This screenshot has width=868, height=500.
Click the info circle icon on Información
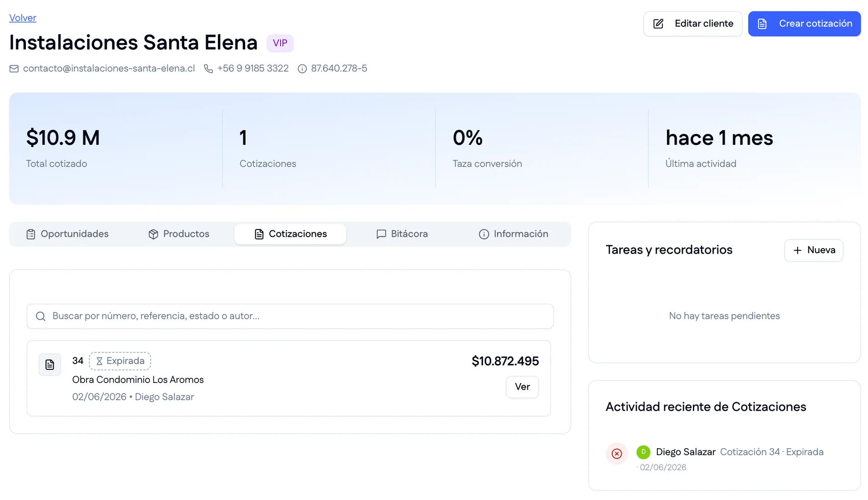(484, 234)
